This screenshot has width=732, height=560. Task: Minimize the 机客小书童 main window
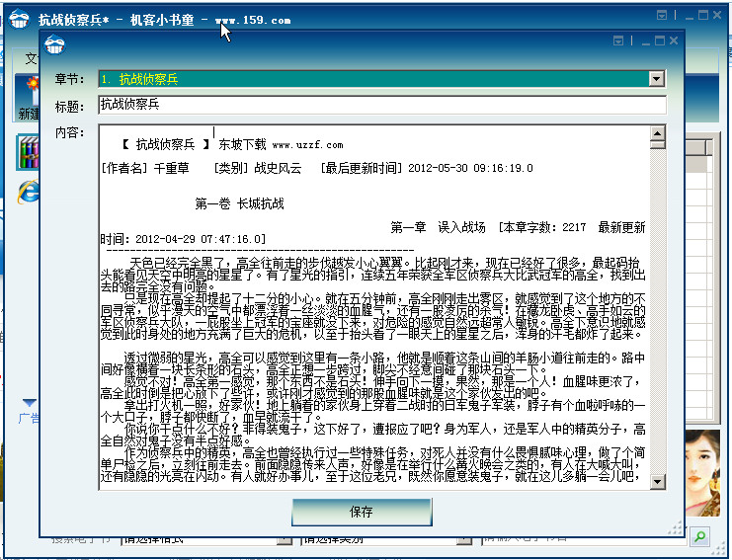tap(690, 17)
